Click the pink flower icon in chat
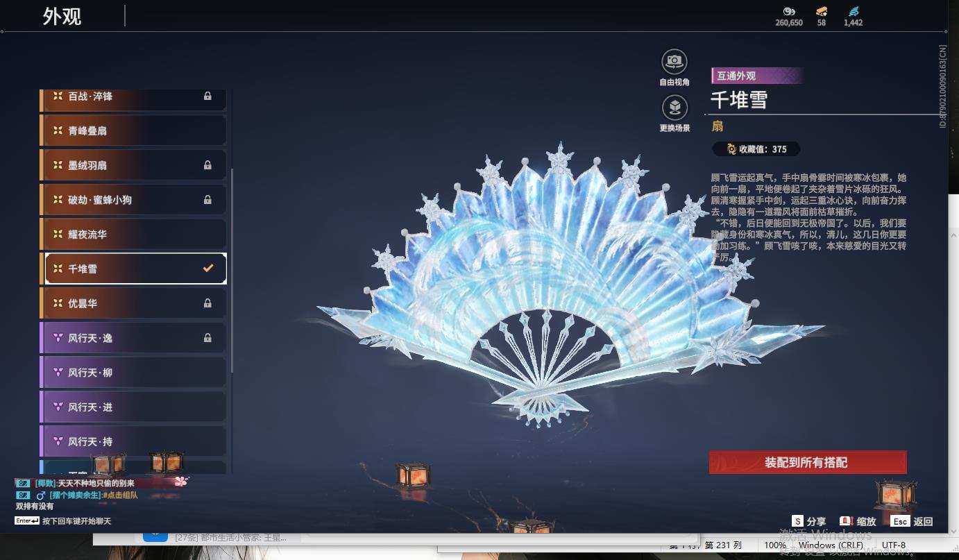Image resolution: width=959 pixels, height=560 pixels. tap(180, 481)
